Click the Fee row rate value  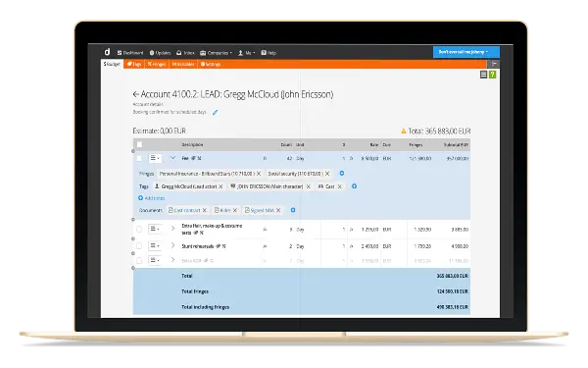click(369, 158)
